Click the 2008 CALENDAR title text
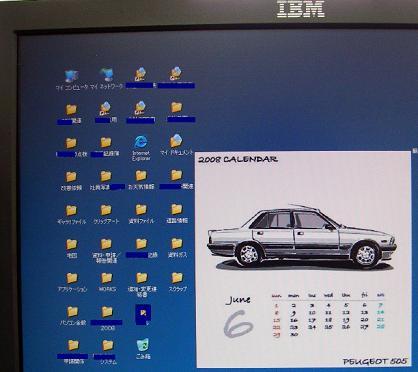Viewport: 418px width, 372px height. tap(238, 159)
